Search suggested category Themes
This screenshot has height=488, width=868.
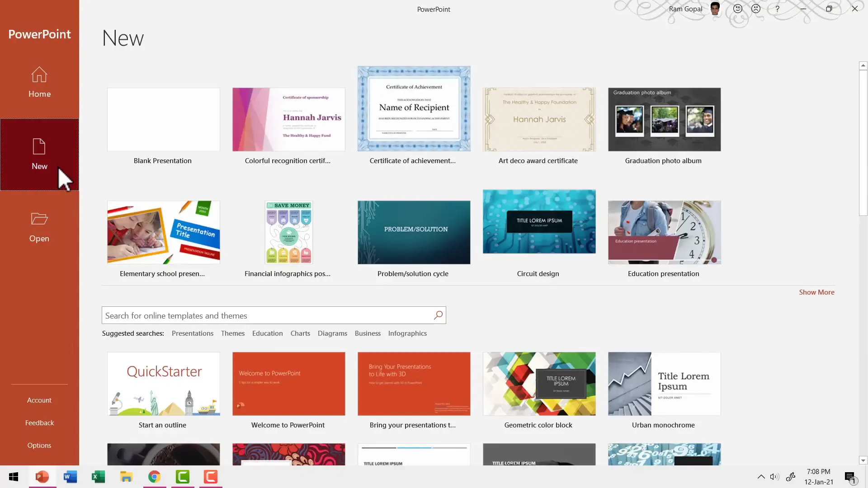233,333
